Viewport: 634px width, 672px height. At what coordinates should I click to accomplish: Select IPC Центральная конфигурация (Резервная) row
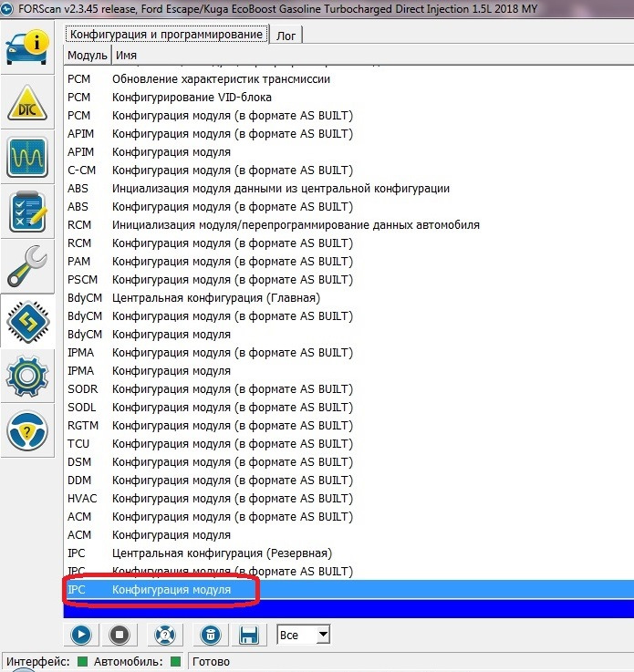click(x=348, y=553)
